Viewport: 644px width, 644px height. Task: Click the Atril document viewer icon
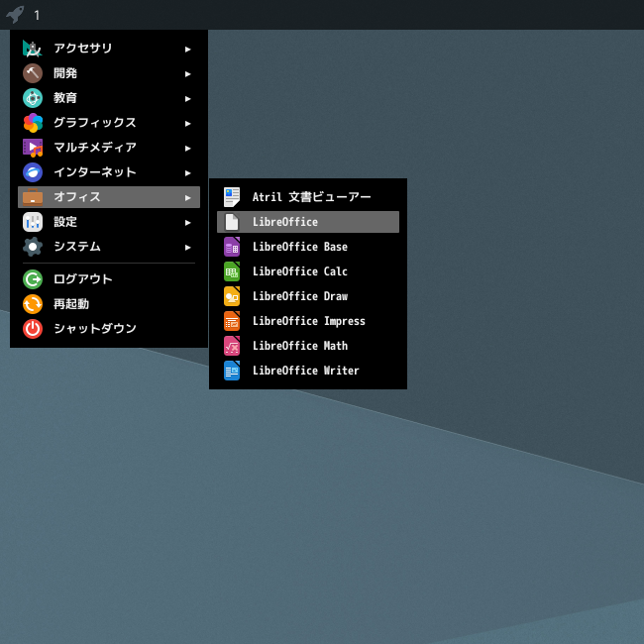(232, 197)
